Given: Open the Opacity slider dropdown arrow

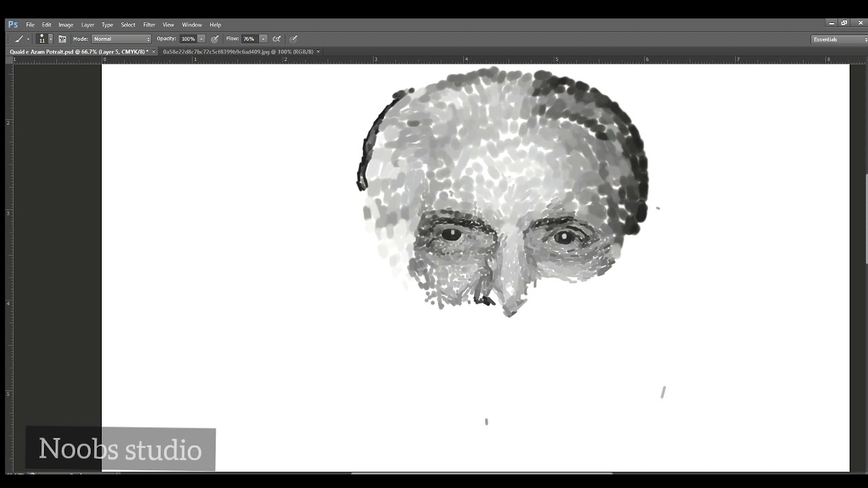Looking at the screenshot, I should click(201, 39).
